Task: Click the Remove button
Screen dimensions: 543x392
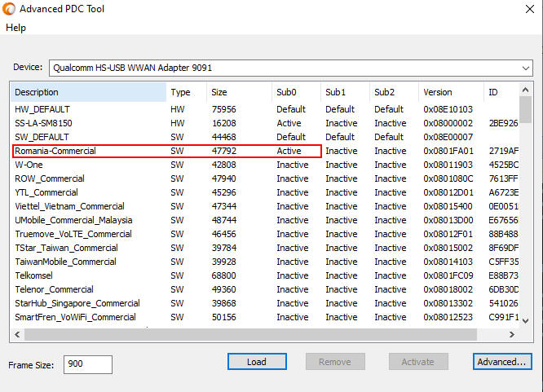Action: click(x=335, y=362)
